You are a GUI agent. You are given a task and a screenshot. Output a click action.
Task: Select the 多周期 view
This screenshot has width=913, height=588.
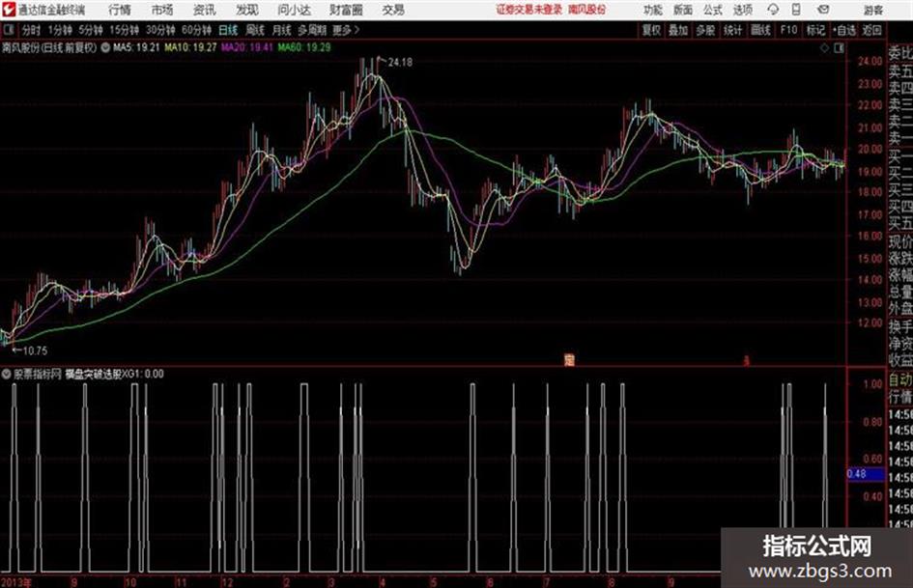(x=312, y=30)
